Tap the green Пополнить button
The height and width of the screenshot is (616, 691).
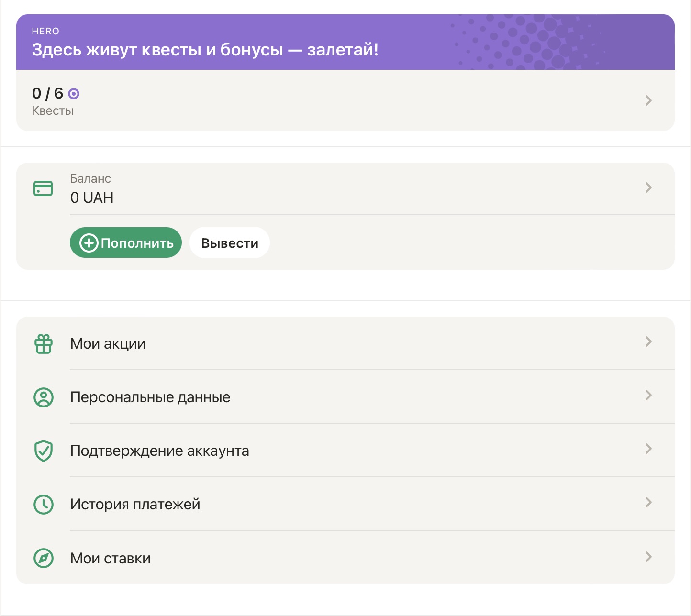click(126, 242)
